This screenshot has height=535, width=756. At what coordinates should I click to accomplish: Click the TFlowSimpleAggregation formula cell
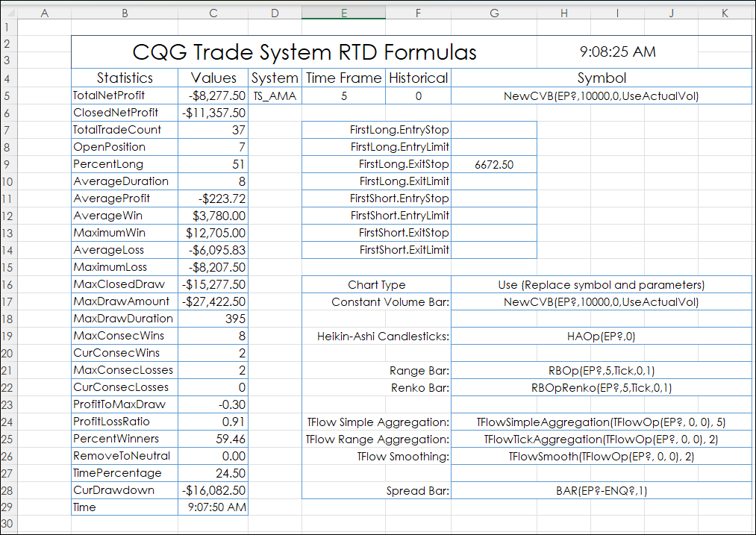pyautogui.click(x=602, y=422)
